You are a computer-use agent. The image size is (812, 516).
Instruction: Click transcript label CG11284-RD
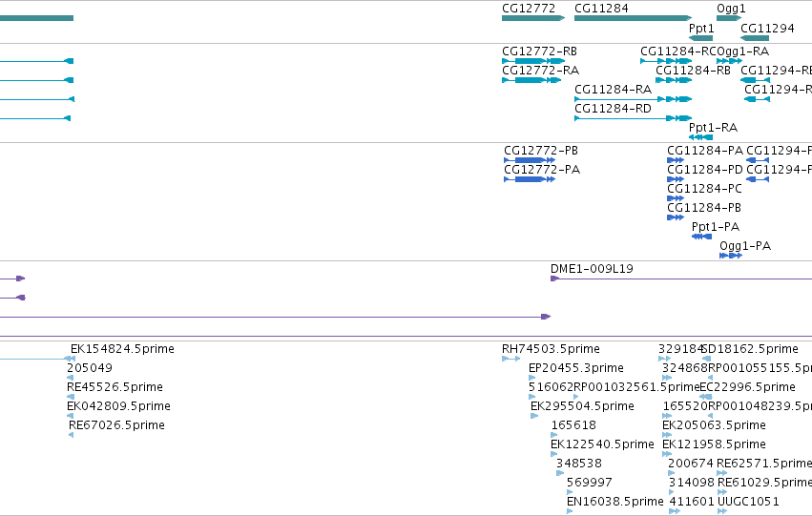[x=613, y=109]
